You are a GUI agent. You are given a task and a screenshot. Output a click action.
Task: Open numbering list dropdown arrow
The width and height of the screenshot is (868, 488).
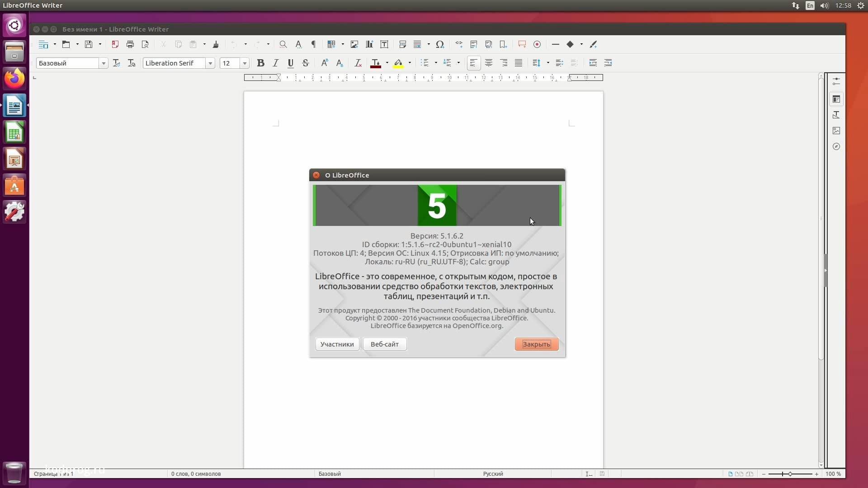458,63
